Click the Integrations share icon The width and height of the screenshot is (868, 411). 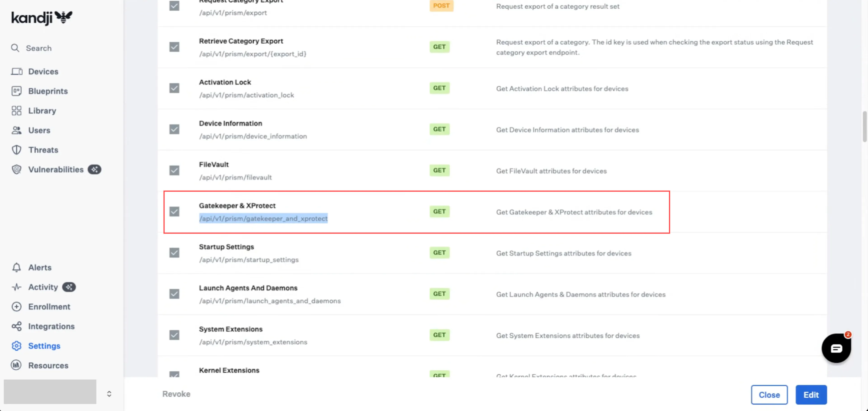click(17, 326)
